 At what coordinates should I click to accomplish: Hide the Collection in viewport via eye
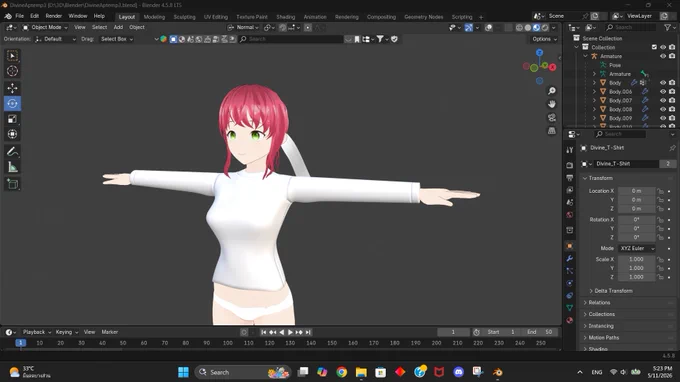pos(663,47)
